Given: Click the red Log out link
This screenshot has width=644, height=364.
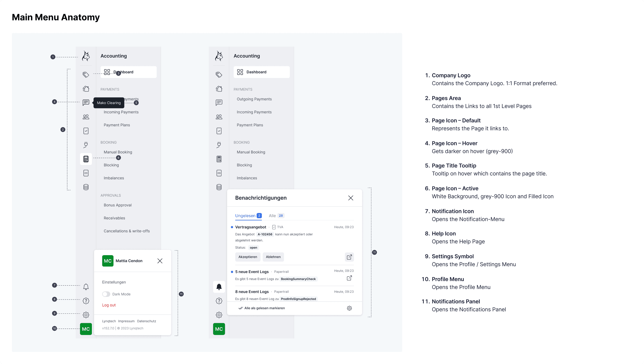Looking at the screenshot, I should pos(109,305).
